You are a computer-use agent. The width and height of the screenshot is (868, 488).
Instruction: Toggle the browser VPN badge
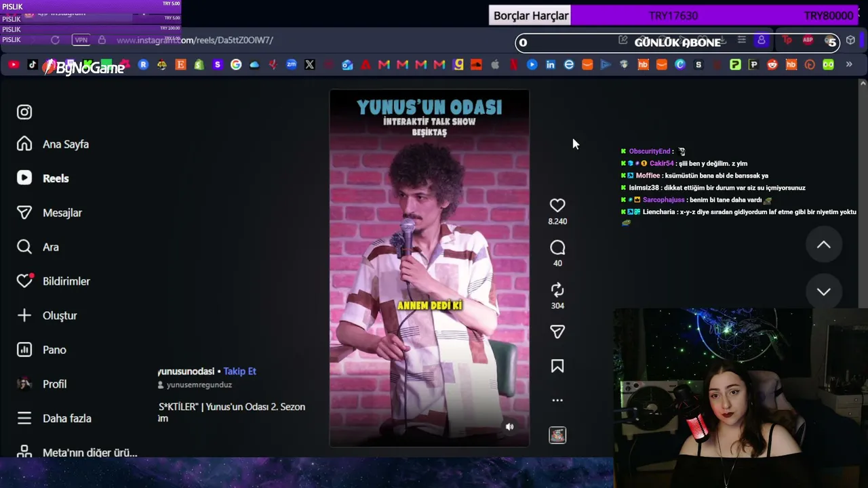81,40
